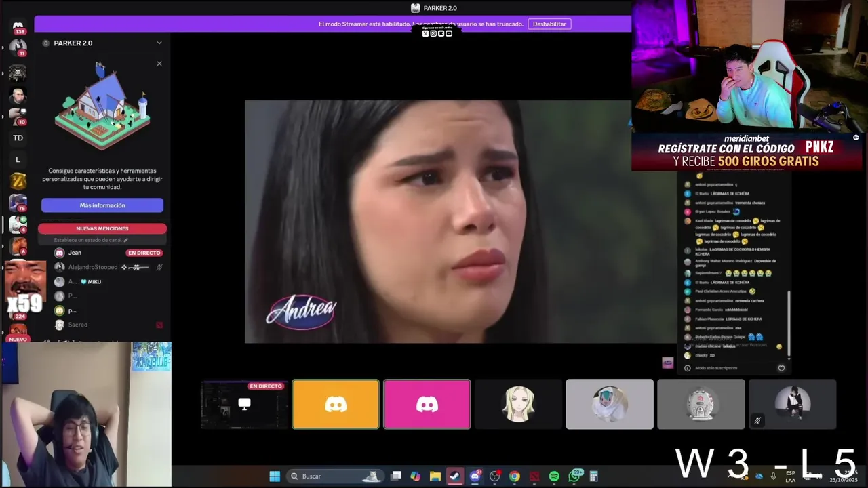
Task: Select the EN DIRECTO screen share tile
Action: [244, 404]
